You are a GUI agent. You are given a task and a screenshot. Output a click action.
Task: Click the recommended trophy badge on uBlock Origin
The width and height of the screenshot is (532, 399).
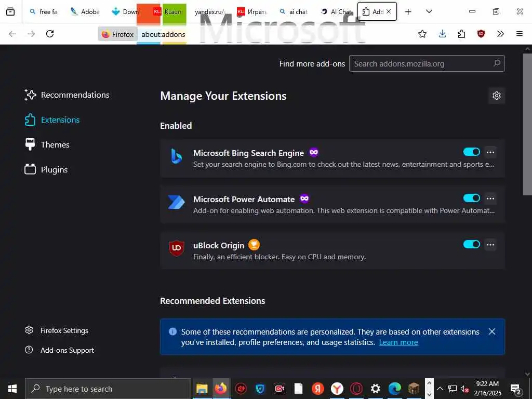click(x=254, y=245)
